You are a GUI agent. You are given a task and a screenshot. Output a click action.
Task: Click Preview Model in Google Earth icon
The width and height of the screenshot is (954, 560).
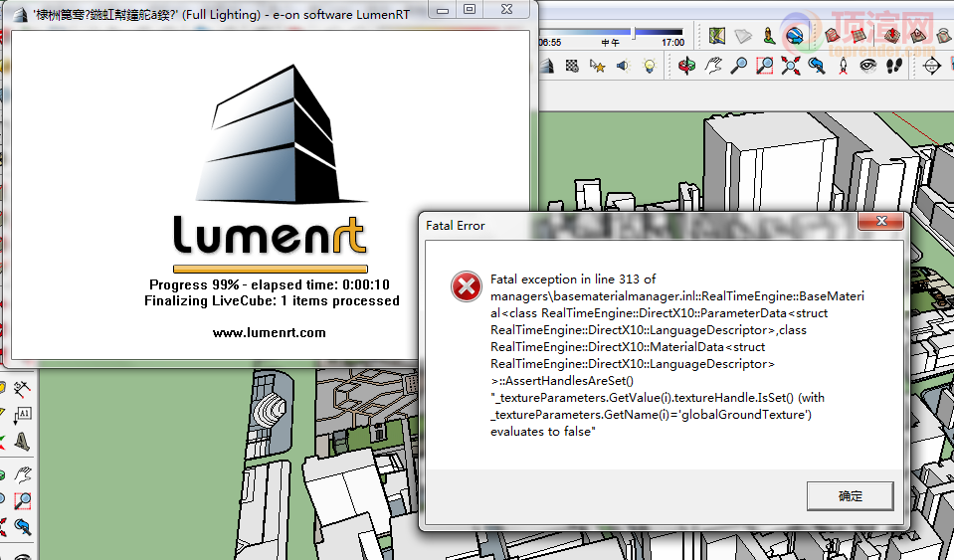click(795, 36)
